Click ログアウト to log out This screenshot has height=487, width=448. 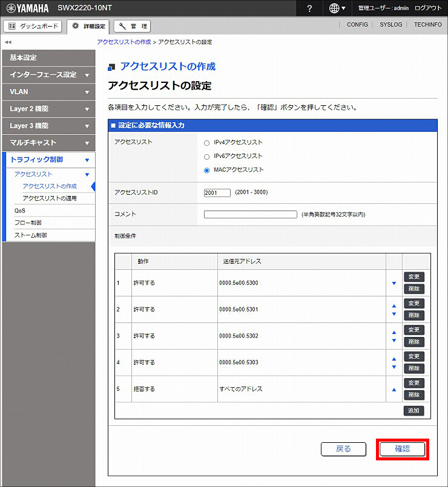[x=428, y=8]
